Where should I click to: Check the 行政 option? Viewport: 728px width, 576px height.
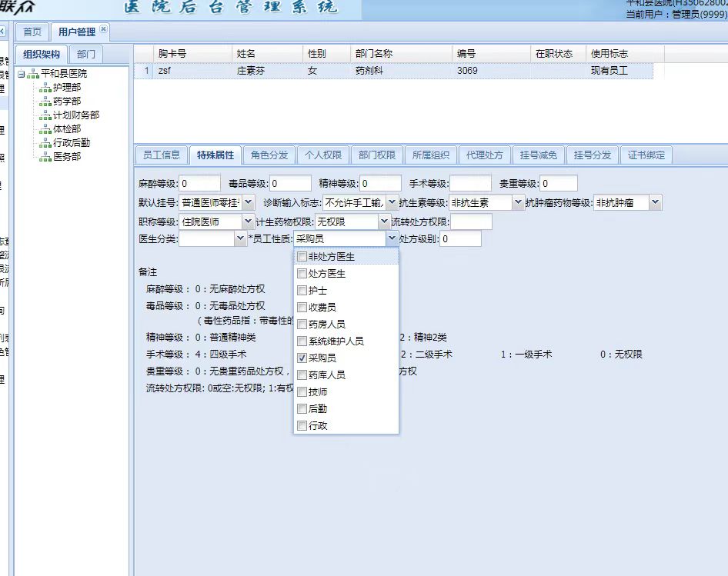coord(302,425)
